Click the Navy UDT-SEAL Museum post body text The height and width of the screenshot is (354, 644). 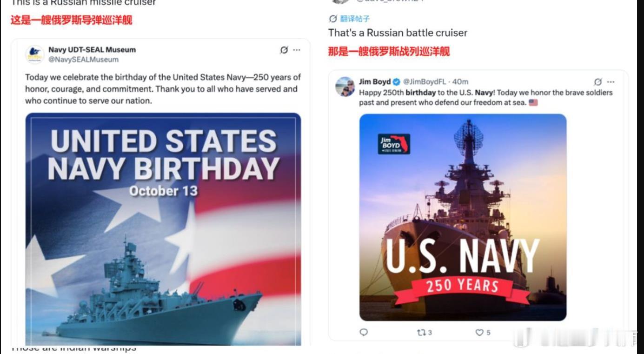click(x=163, y=88)
